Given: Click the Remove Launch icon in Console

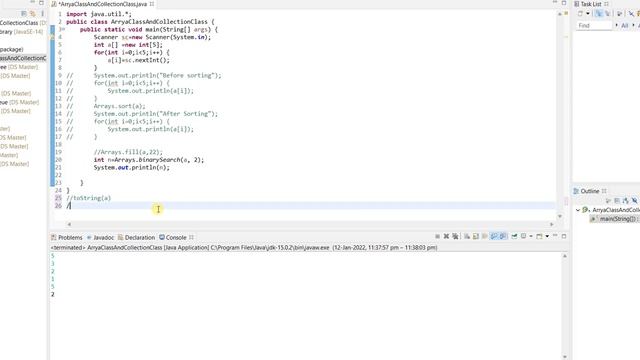Looking at the screenshot, I should (446, 236).
